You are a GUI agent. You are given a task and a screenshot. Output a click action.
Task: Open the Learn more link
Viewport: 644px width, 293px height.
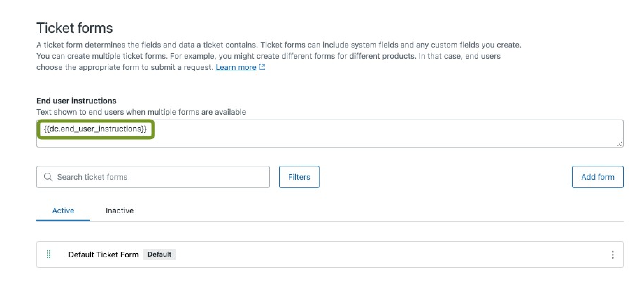[x=236, y=67]
